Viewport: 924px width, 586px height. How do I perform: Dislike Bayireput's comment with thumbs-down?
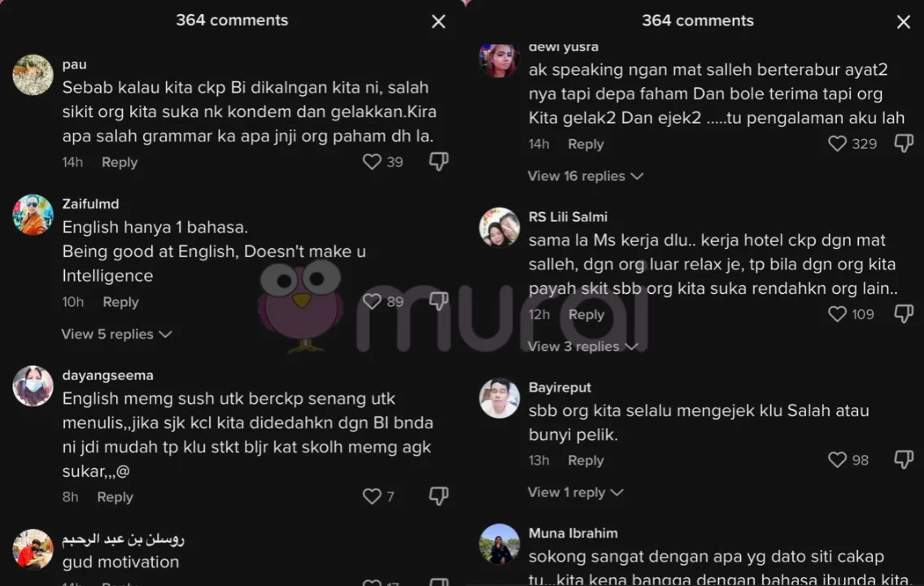click(904, 459)
